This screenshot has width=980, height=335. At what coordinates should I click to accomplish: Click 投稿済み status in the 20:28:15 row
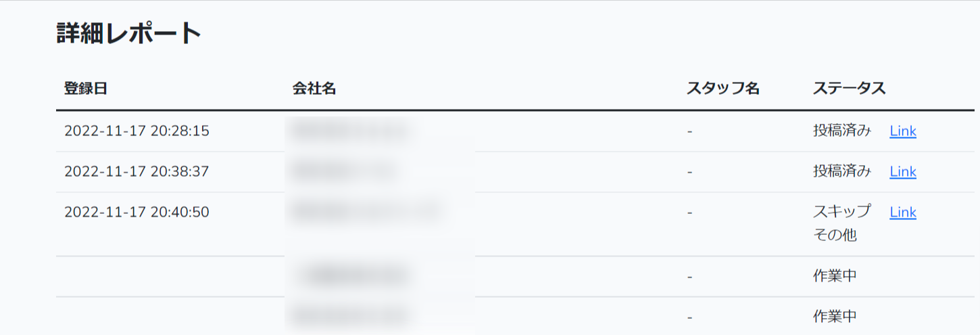[842, 131]
